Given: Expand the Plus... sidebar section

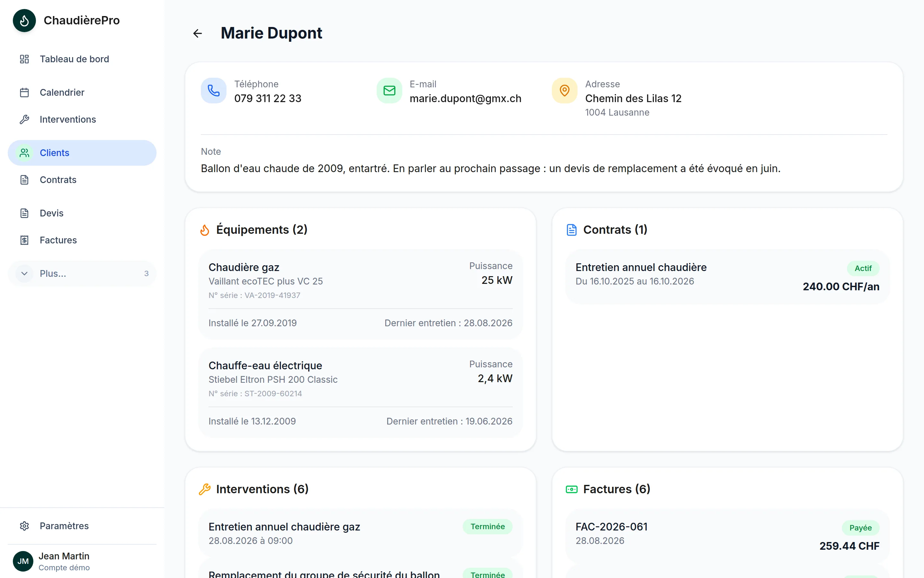Looking at the screenshot, I should pos(82,274).
